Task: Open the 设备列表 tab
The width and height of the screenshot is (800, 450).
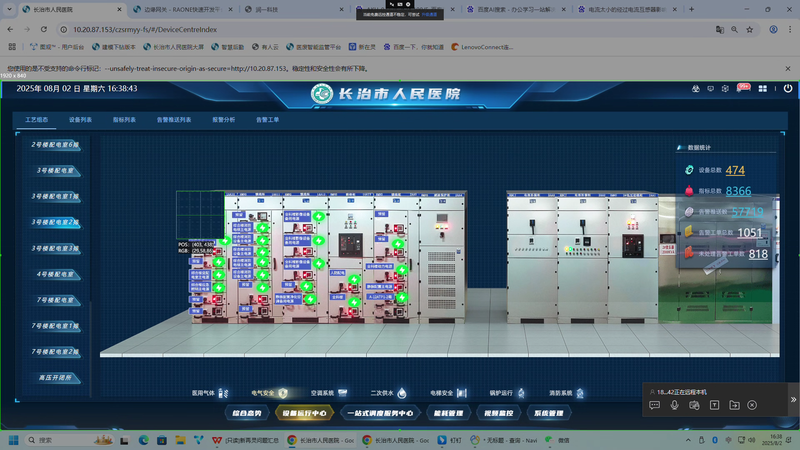Action: tap(80, 120)
